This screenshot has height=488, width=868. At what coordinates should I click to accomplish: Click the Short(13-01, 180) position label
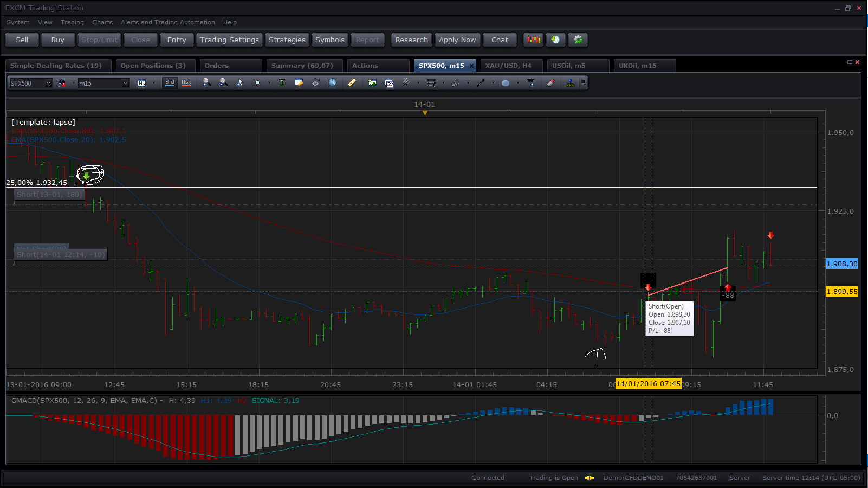tap(49, 194)
